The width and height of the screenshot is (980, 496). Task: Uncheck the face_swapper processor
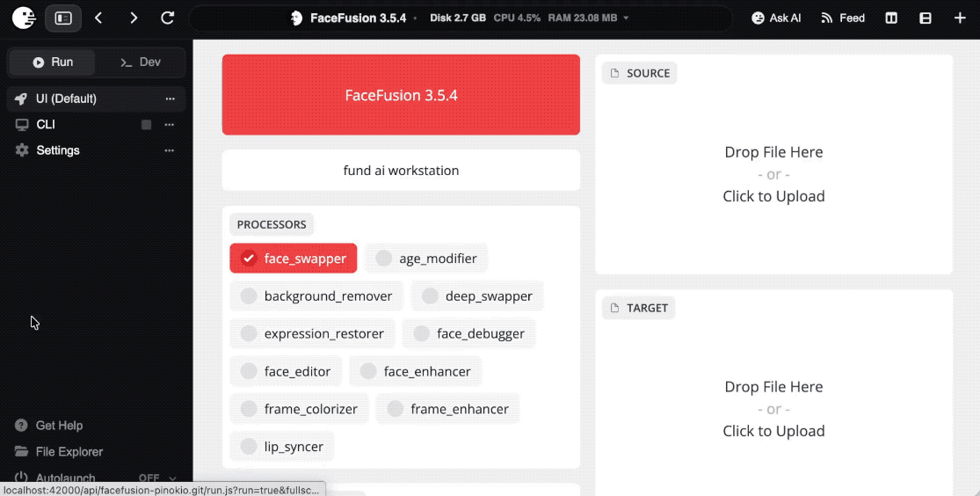pyautogui.click(x=294, y=259)
